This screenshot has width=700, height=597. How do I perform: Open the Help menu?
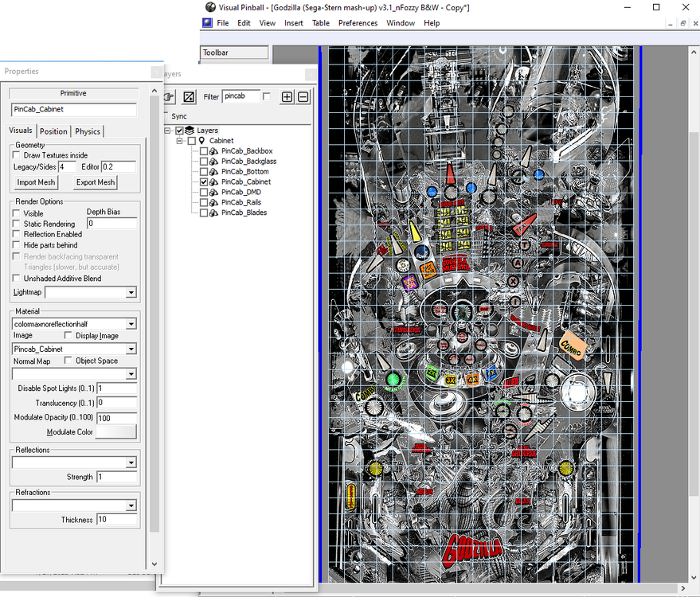click(x=432, y=23)
